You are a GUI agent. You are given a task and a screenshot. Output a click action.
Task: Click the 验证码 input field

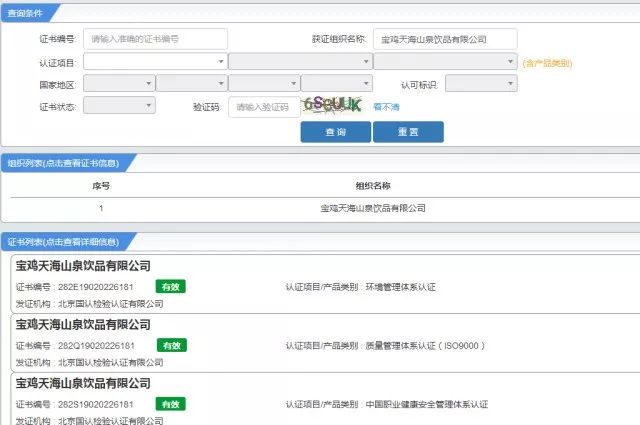click(x=264, y=107)
